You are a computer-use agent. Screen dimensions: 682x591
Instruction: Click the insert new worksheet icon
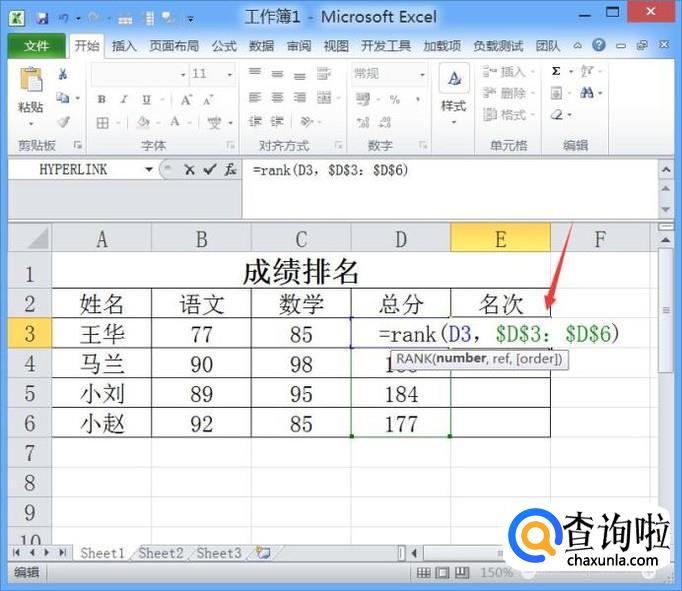coord(263,553)
